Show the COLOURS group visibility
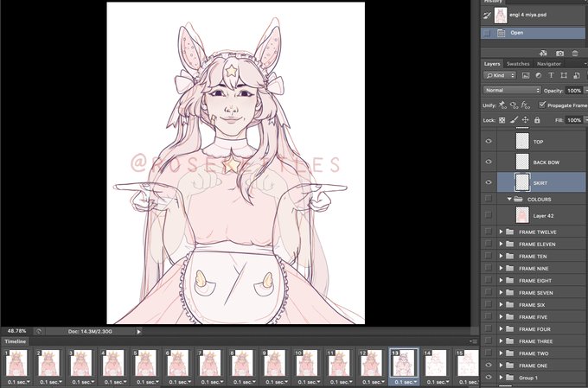 click(489, 199)
